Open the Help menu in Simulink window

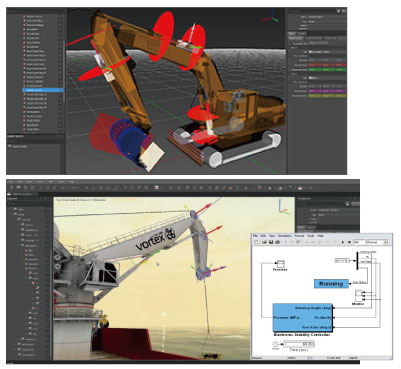point(320,236)
